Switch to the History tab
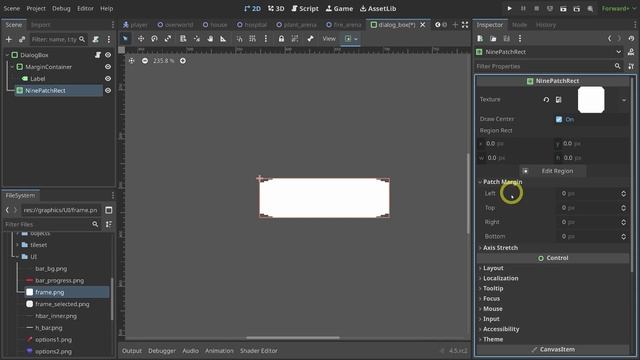Screen dimensions: 640x360 tap(546, 25)
